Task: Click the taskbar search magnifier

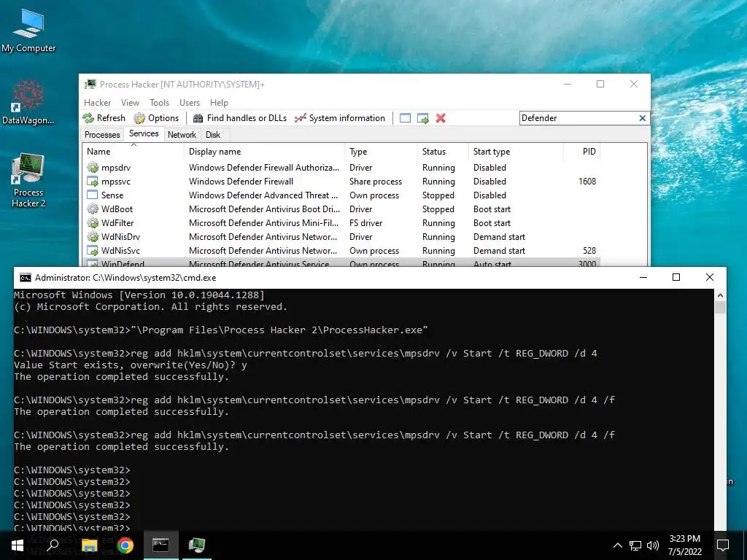Action: tap(53, 545)
